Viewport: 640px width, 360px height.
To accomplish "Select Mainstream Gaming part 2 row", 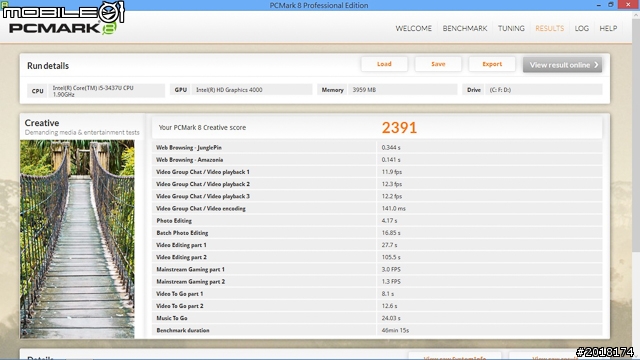I will pyautogui.click(x=377, y=282).
